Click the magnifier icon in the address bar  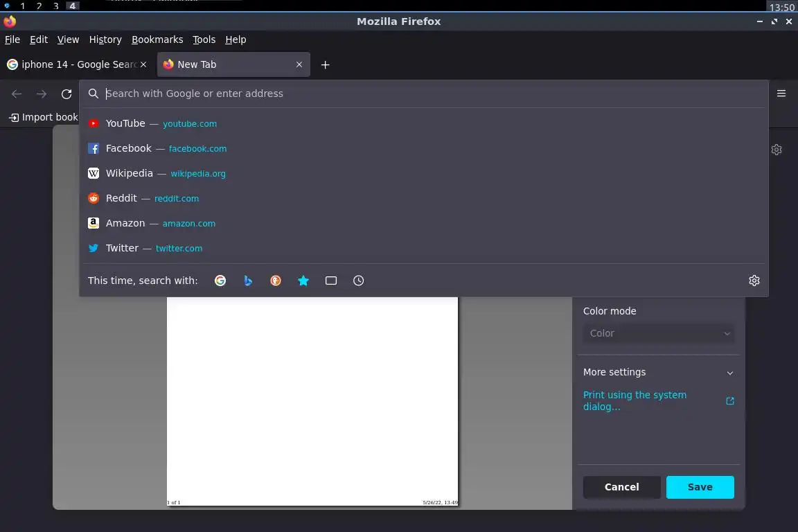(x=93, y=94)
